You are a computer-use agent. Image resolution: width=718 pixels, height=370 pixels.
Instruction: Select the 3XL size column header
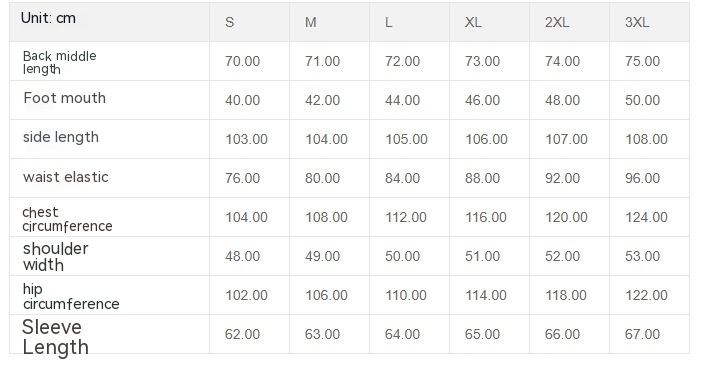649,22
